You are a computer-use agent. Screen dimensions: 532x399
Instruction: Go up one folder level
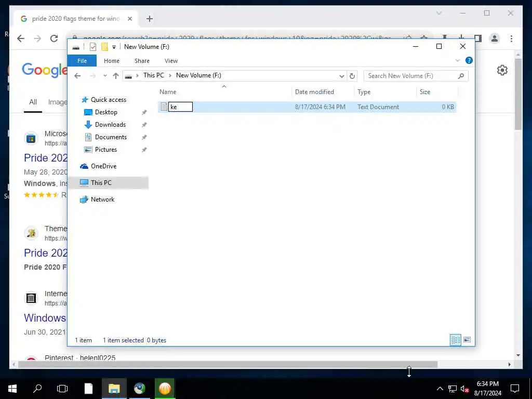pos(116,76)
